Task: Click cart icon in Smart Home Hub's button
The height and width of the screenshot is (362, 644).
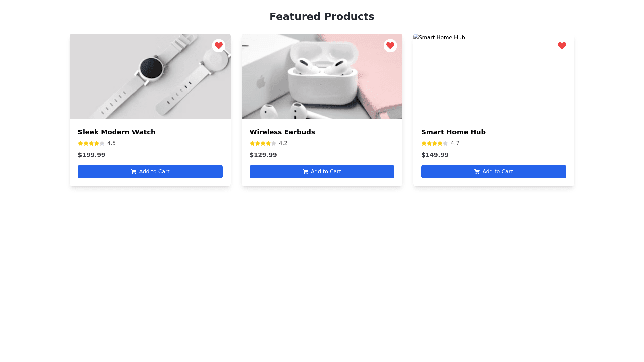Action: tap(477, 172)
